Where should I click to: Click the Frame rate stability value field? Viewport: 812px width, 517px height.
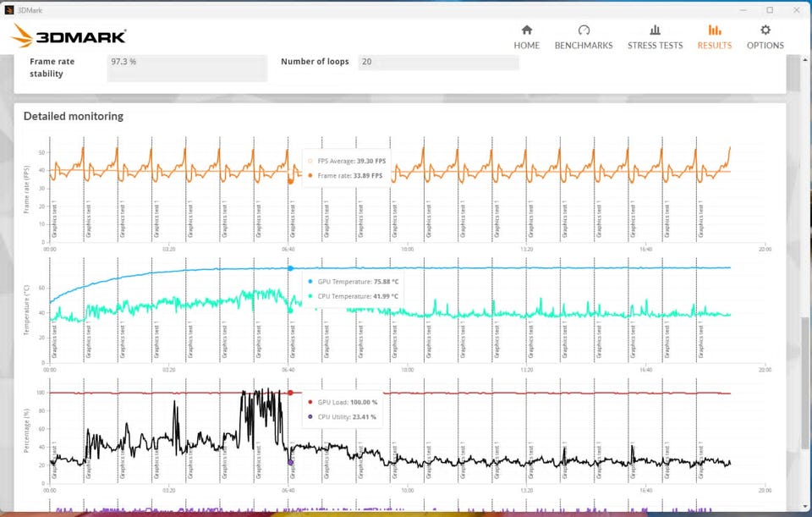click(187, 68)
